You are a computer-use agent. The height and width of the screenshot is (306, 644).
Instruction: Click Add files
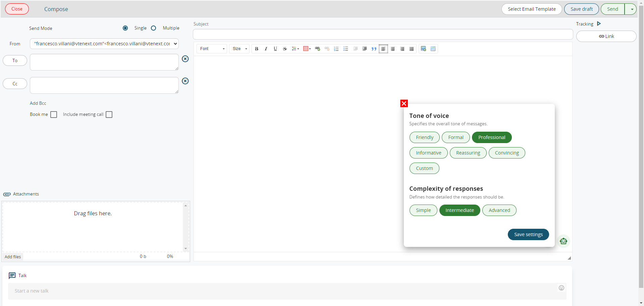coord(13,257)
